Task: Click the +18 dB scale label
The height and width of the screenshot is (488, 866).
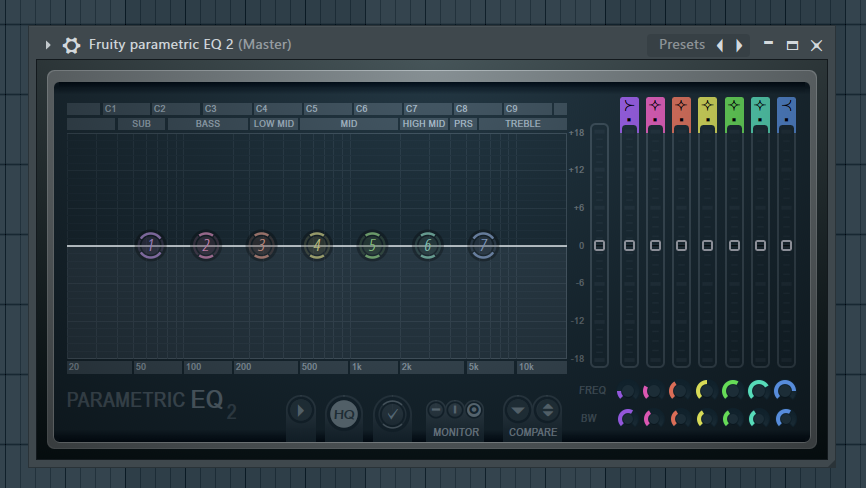Action: pyautogui.click(x=577, y=132)
